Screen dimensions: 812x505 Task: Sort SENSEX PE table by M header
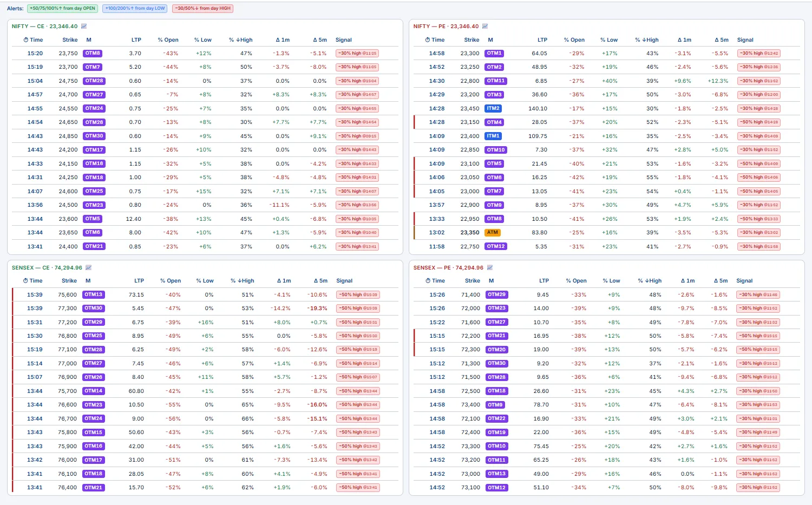492,281
